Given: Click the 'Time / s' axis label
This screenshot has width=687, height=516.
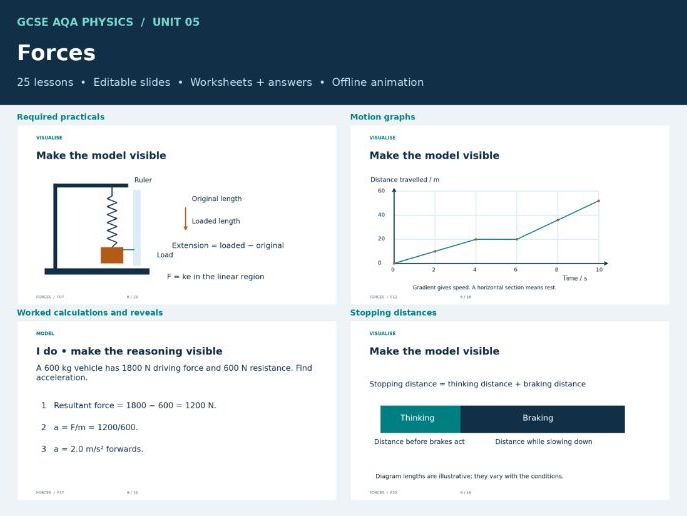Looking at the screenshot, I should [574, 278].
